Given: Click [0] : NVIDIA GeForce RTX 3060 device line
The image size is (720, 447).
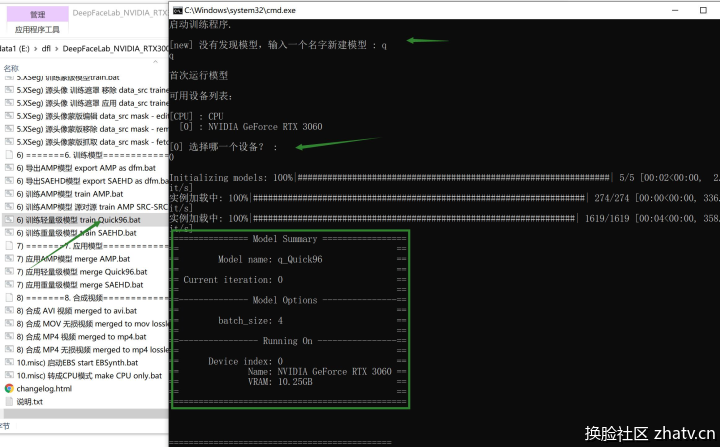Looking at the screenshot, I should coord(251,127).
